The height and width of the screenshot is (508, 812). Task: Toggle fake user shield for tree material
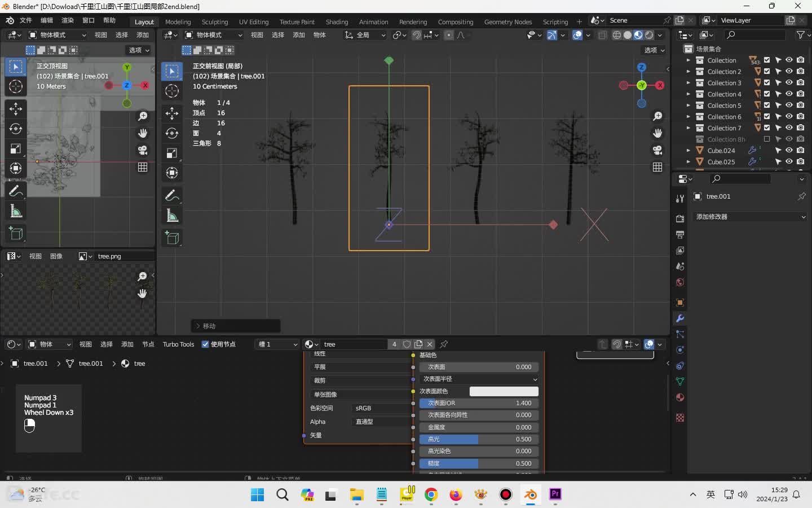tap(407, 344)
